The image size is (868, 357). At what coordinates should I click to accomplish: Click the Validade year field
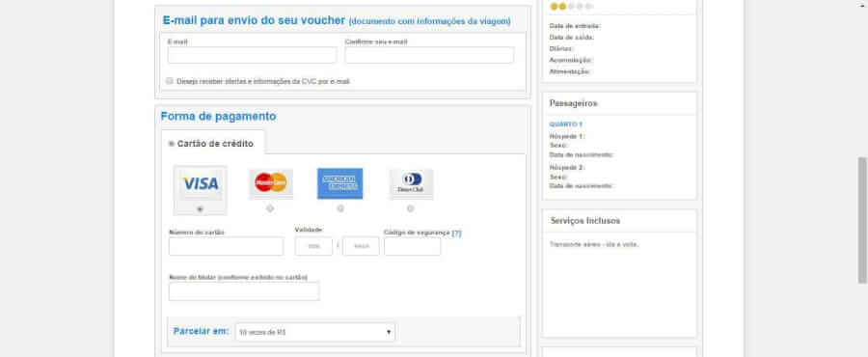point(361,246)
